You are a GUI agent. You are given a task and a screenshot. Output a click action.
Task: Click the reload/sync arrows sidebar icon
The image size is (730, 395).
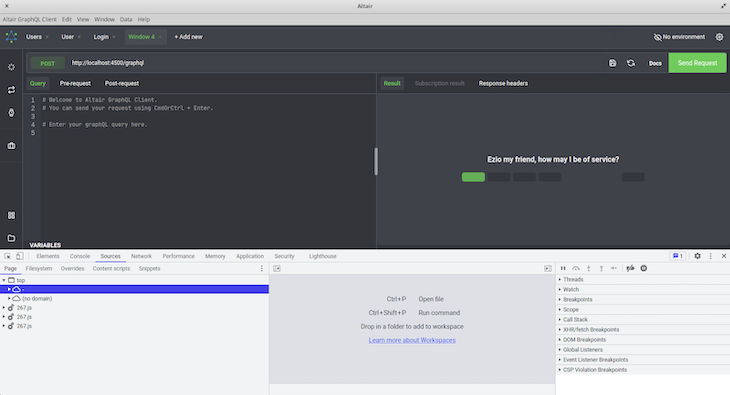(x=11, y=90)
